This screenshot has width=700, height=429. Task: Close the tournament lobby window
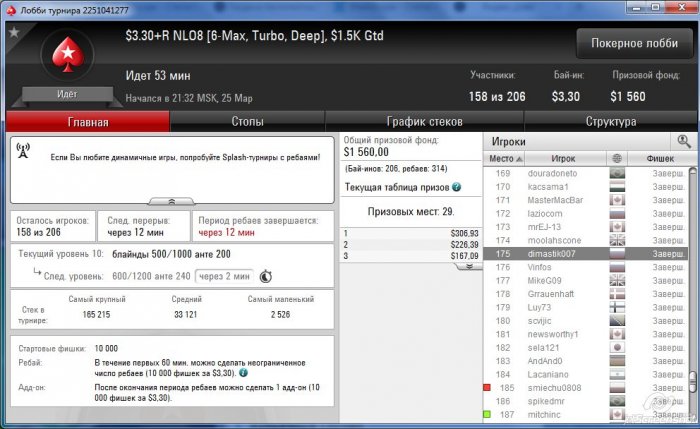coord(682,7)
